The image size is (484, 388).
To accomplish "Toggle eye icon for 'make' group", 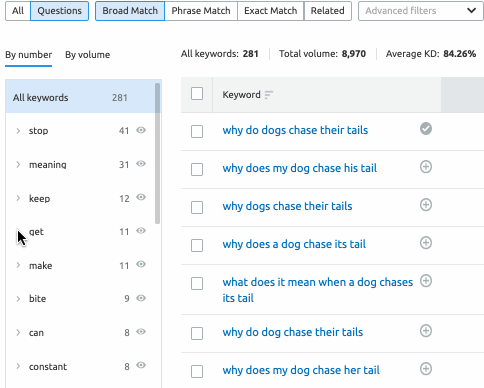I will 141,264.
